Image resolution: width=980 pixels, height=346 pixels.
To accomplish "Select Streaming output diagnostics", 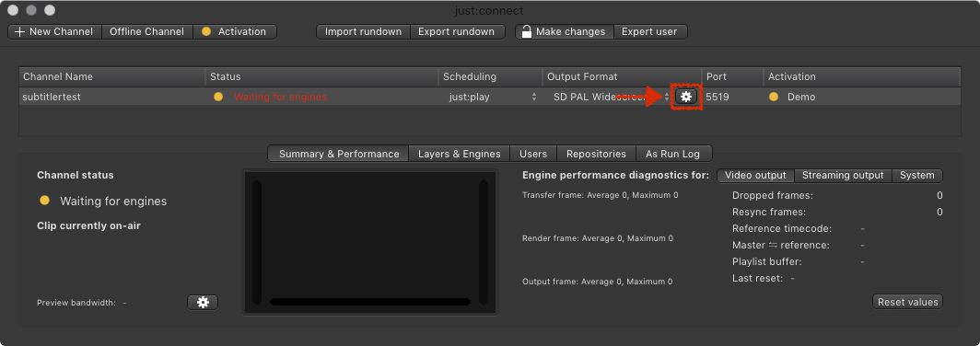I will coord(843,176).
